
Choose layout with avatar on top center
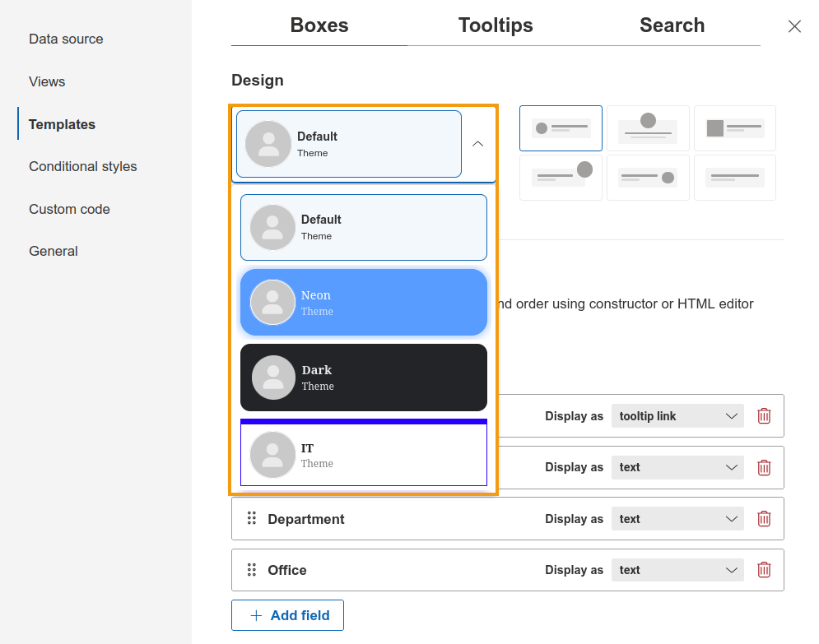click(x=648, y=127)
